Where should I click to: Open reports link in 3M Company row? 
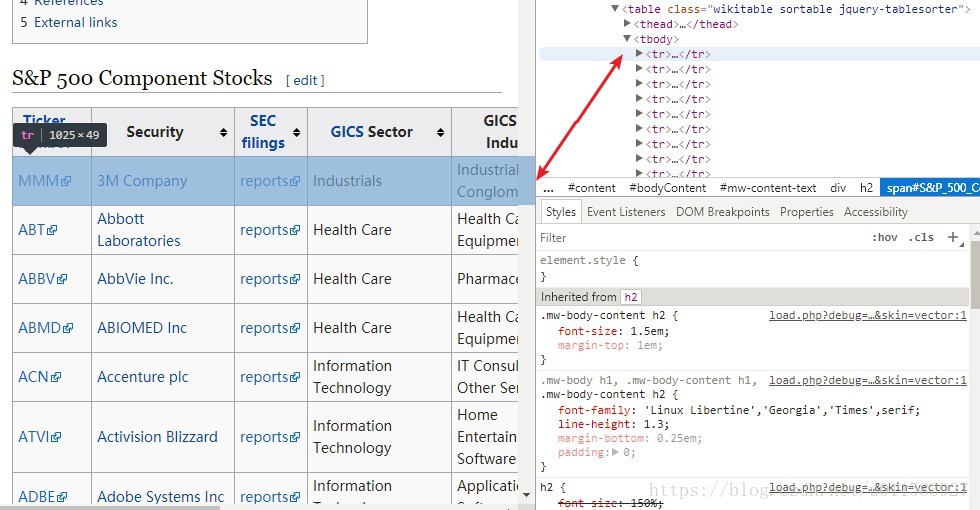pos(269,181)
